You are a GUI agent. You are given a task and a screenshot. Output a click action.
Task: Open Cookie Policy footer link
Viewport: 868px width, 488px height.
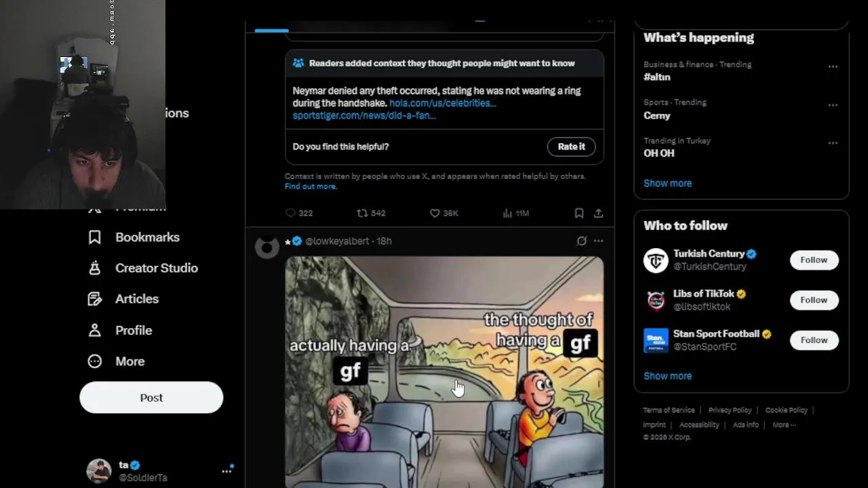786,410
